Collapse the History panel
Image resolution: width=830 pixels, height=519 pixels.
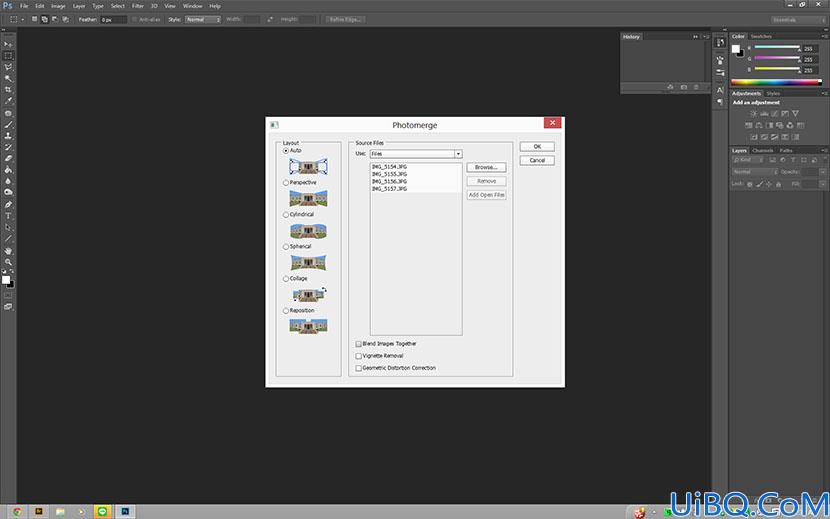[x=696, y=37]
